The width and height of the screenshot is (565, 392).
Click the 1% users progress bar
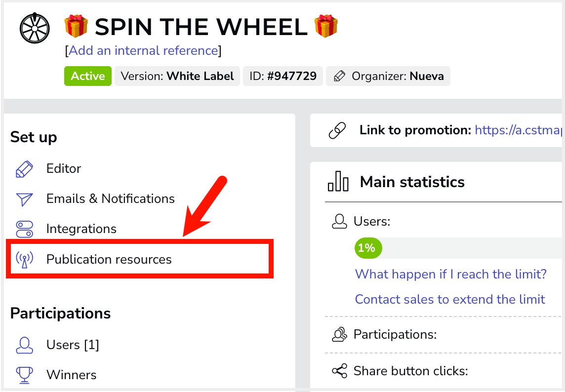tap(458, 248)
